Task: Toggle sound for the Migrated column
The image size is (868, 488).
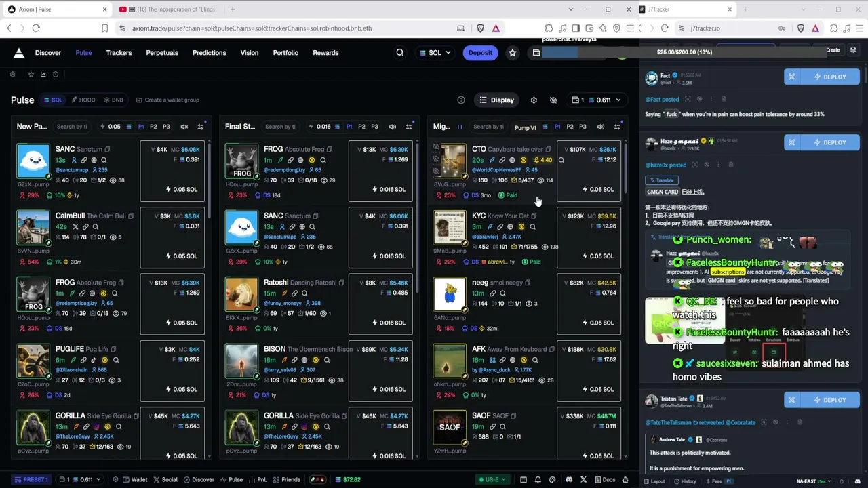Action: [x=600, y=127]
